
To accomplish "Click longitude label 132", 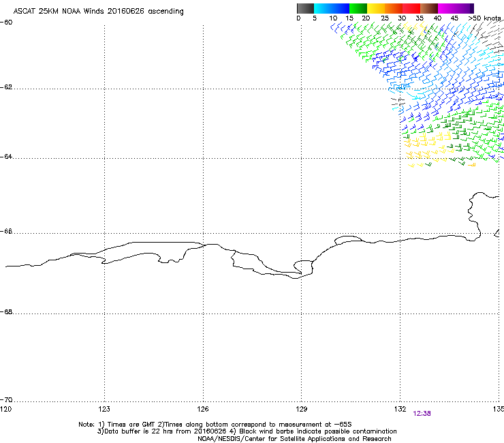I will pos(400,409).
